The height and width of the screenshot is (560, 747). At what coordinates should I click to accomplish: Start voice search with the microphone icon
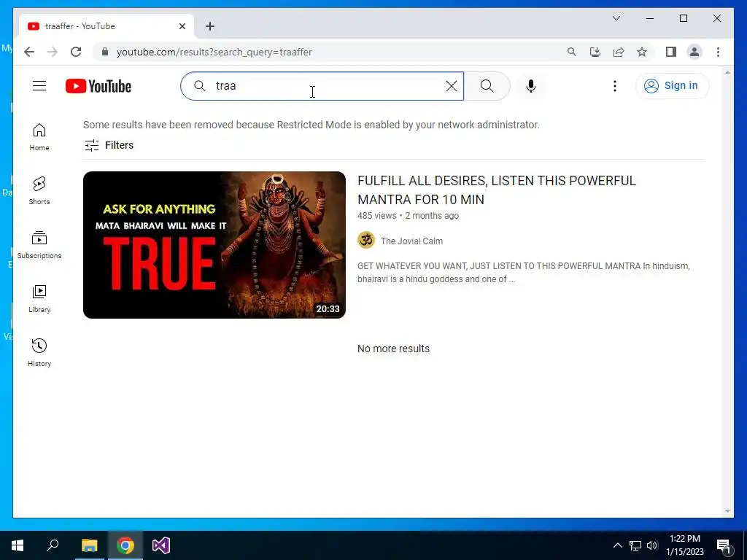[531, 86]
